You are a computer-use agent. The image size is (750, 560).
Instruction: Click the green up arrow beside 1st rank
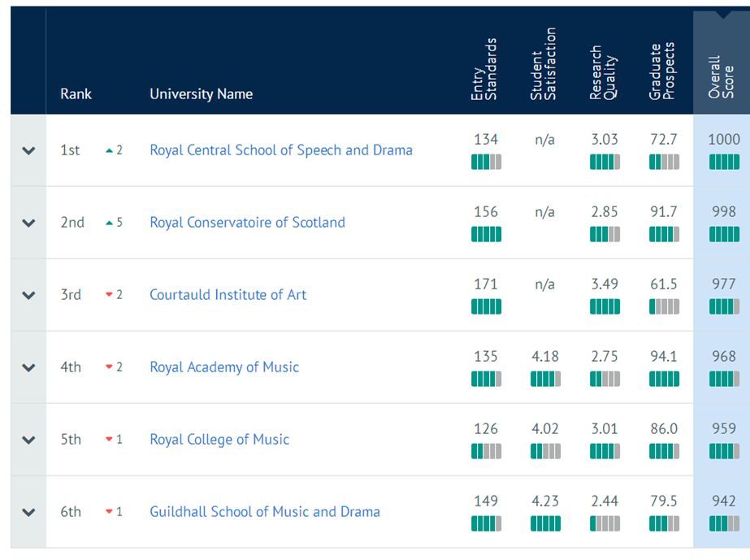pos(109,151)
